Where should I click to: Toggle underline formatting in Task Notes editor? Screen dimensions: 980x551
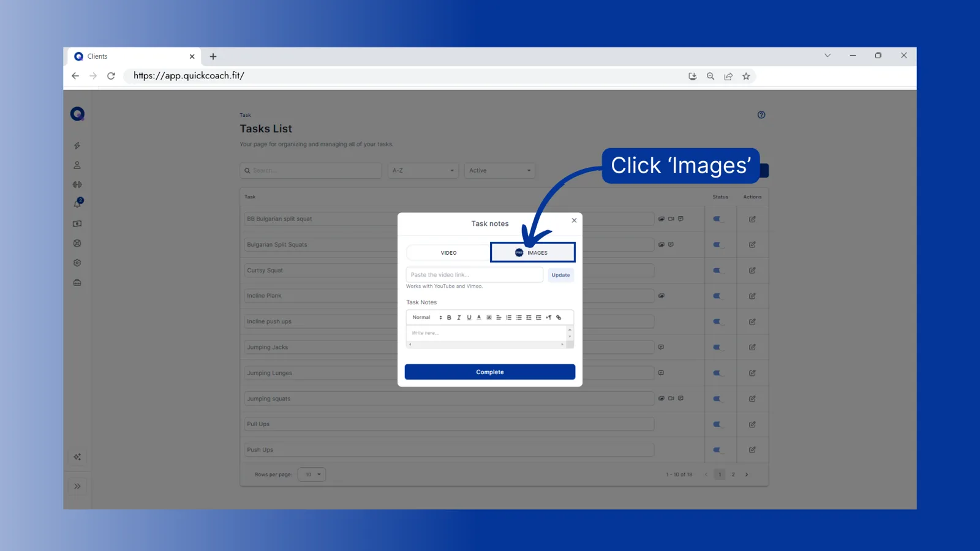coord(469,318)
